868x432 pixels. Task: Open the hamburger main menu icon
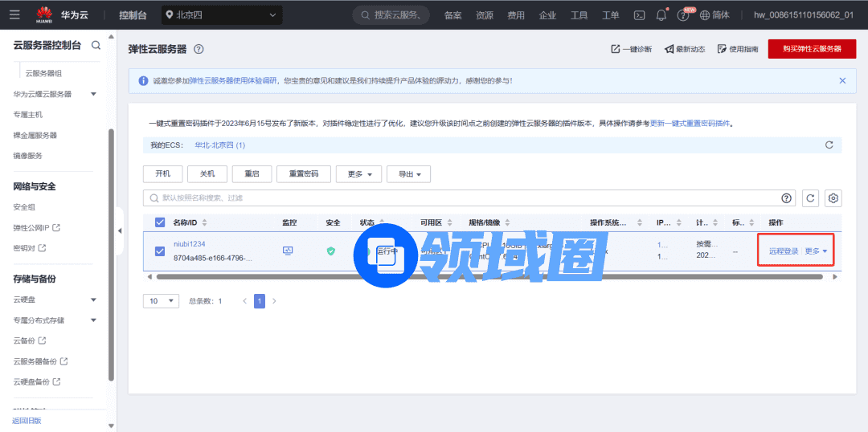[14, 14]
